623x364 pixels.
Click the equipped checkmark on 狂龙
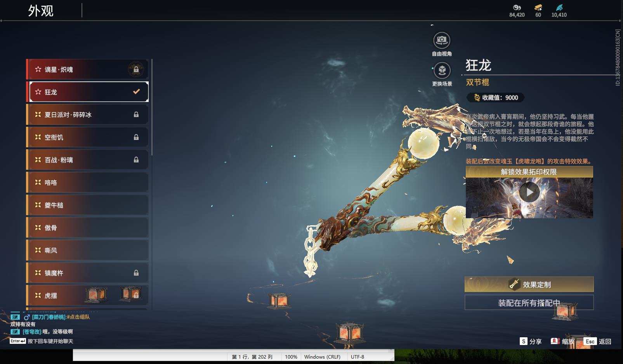point(136,92)
